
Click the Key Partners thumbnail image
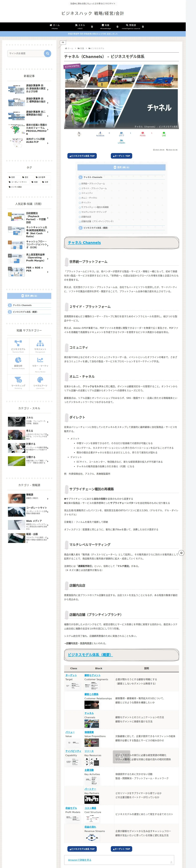pyautogui.click(x=92, y=799)
